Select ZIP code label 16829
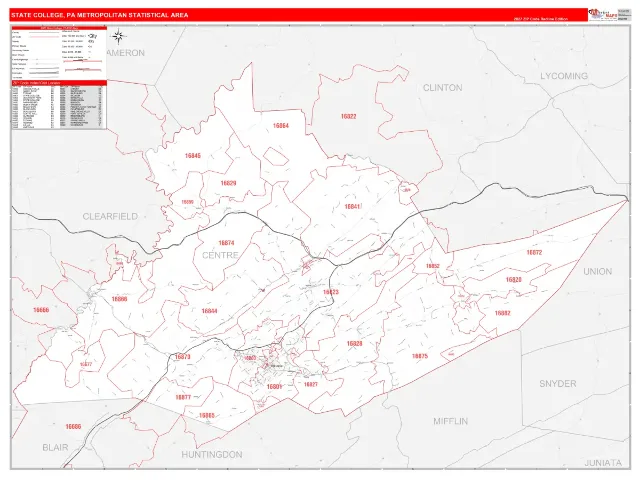 coord(228,183)
